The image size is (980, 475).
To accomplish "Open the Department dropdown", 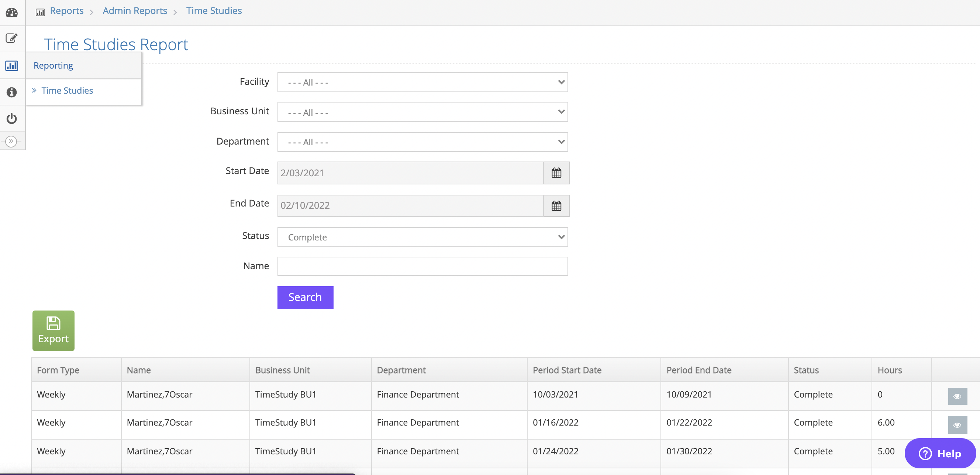I will click(422, 142).
